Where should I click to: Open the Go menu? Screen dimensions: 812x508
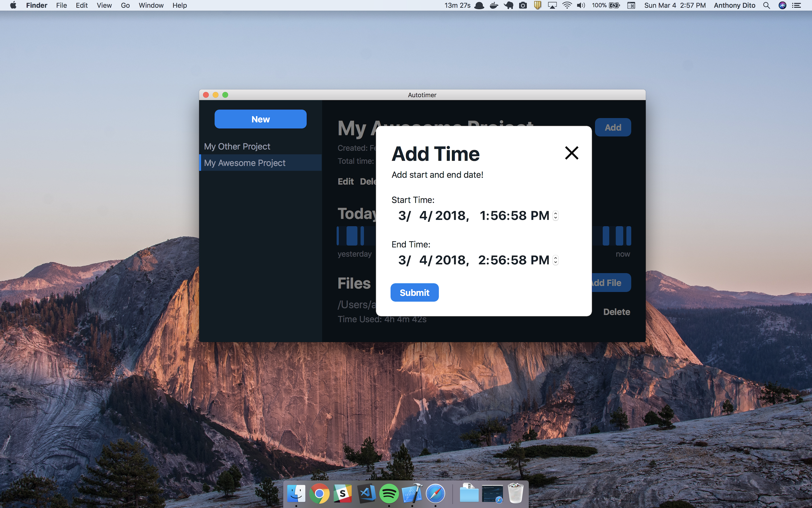125,5
